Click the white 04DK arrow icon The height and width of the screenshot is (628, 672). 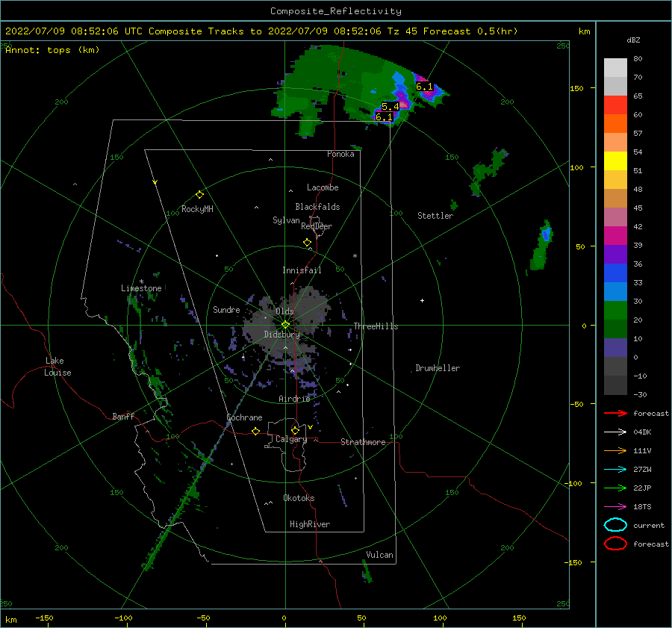[615, 432]
